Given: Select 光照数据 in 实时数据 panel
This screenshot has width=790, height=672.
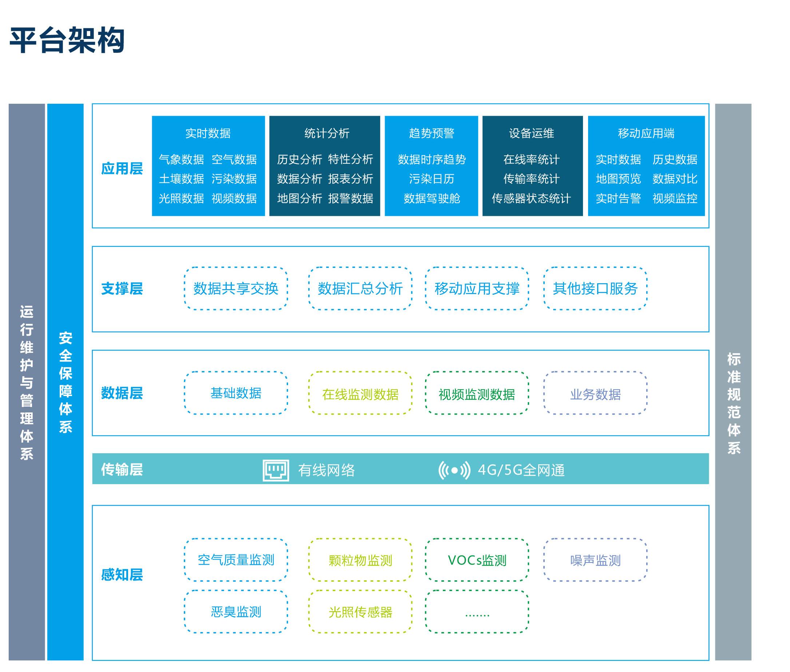Looking at the screenshot, I should 181,198.
